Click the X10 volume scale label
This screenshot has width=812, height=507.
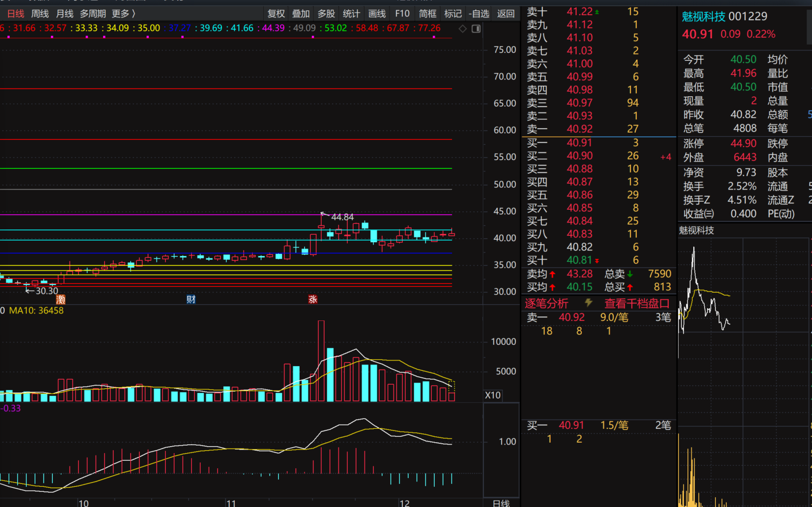[x=493, y=395]
